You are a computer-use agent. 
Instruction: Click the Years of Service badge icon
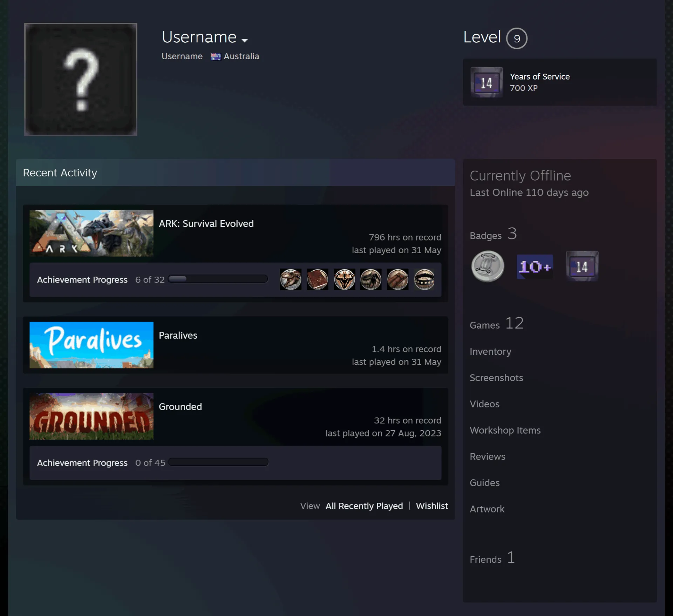487,82
